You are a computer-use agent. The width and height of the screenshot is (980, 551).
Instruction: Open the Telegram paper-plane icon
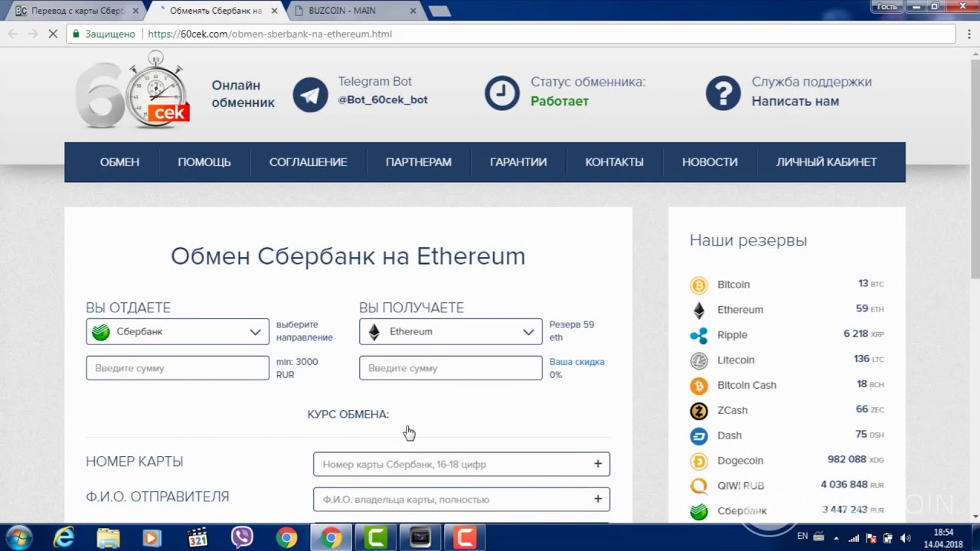(310, 95)
